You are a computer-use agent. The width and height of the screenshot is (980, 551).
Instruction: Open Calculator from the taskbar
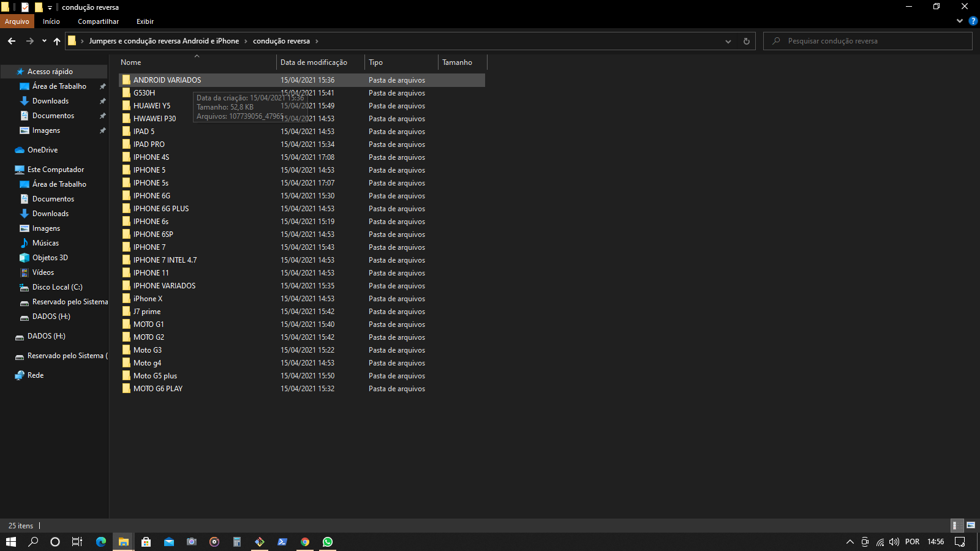tap(237, 542)
